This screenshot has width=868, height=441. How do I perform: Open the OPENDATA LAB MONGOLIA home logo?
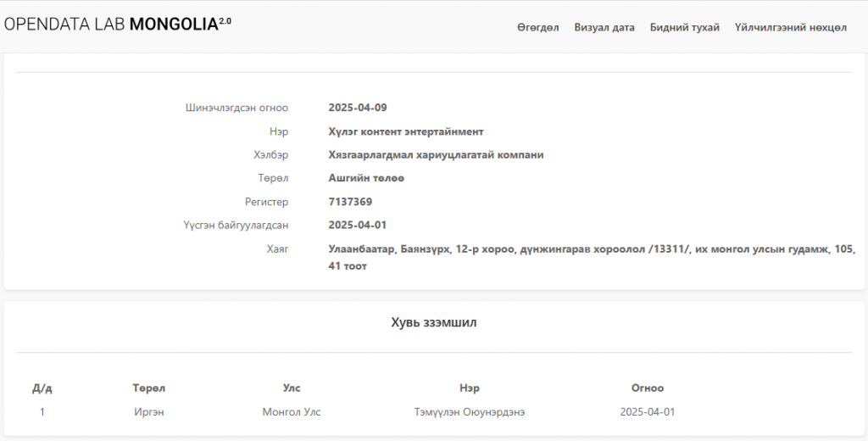[117, 25]
